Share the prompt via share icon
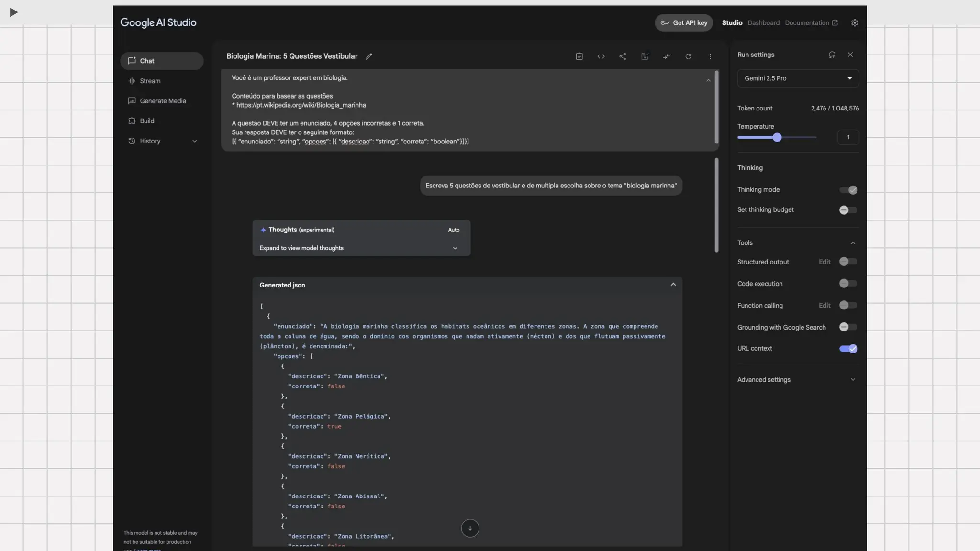980x551 pixels. [x=623, y=56]
